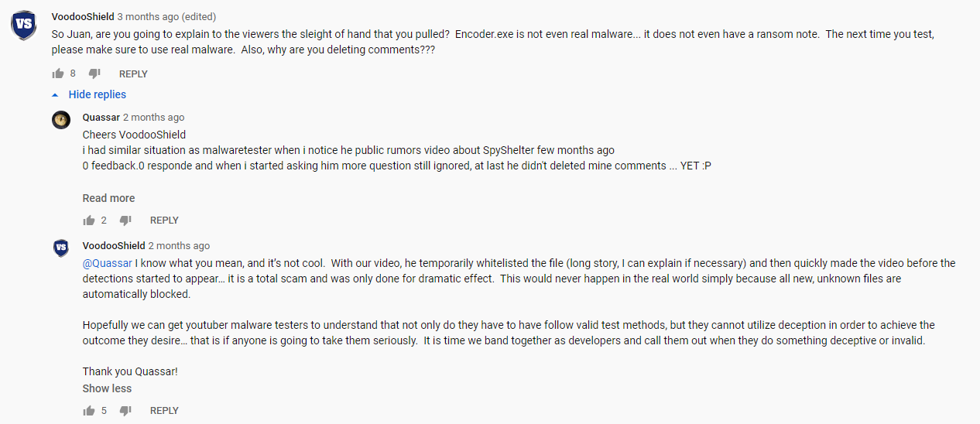Expand Quassar's comment with Read more
Image resolution: width=980 pixels, height=424 pixels.
[108, 198]
